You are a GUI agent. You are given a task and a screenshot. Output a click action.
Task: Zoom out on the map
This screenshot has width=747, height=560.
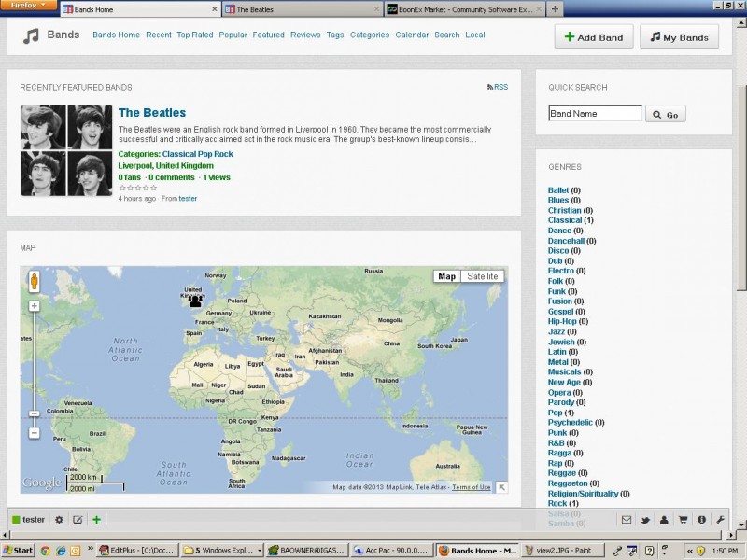click(x=34, y=433)
